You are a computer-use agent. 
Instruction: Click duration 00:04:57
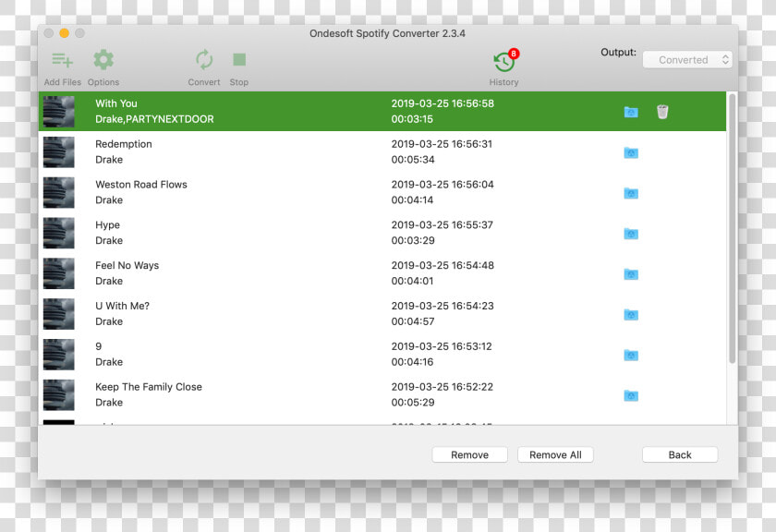coord(413,321)
